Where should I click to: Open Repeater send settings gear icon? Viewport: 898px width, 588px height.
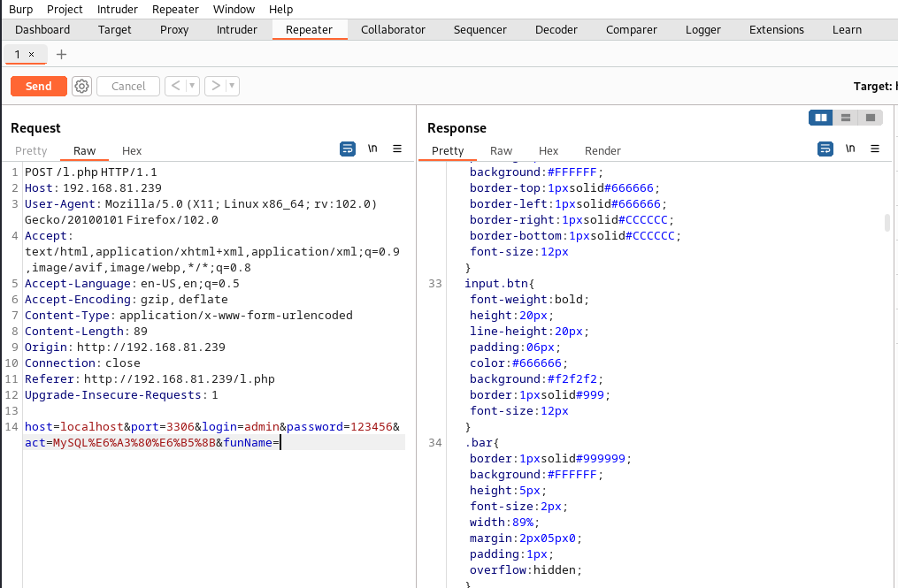tap(82, 86)
